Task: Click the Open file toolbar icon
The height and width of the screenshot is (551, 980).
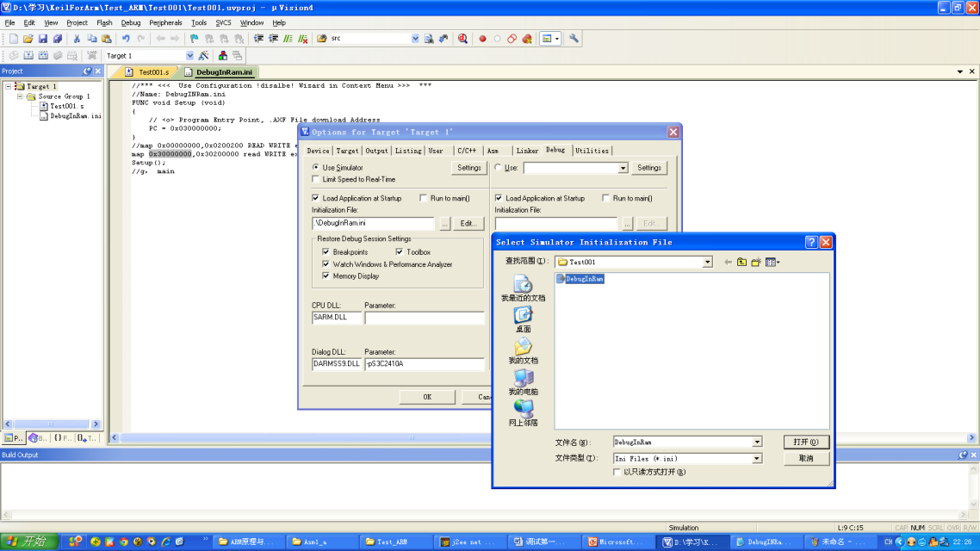Action: coord(28,39)
